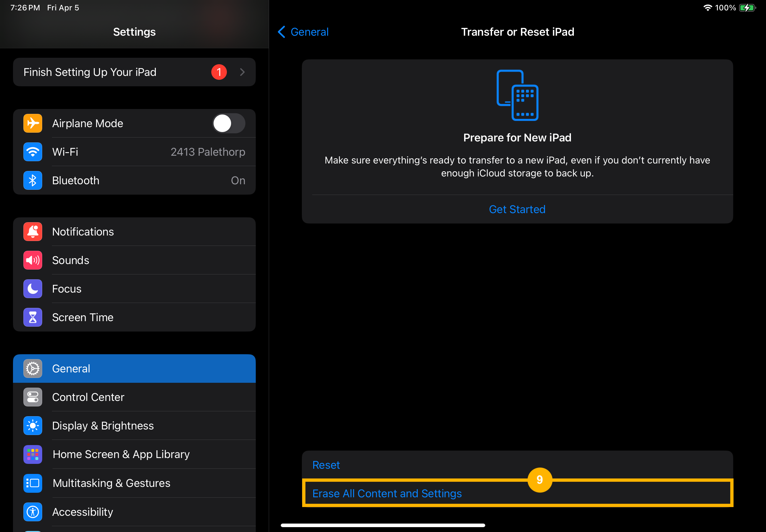This screenshot has height=532, width=766.
Task: Tap the Transfer or Reset iPad title
Action: pos(518,32)
